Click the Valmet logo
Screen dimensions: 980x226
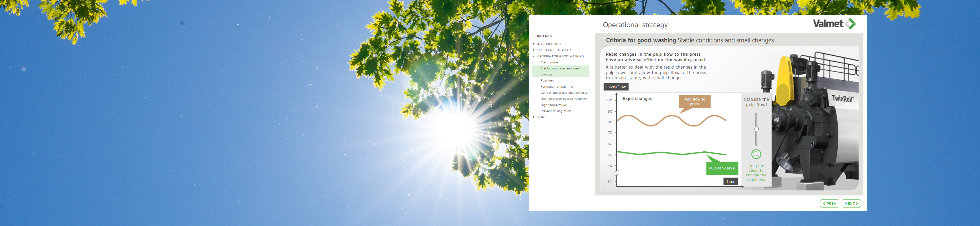pyautogui.click(x=834, y=24)
